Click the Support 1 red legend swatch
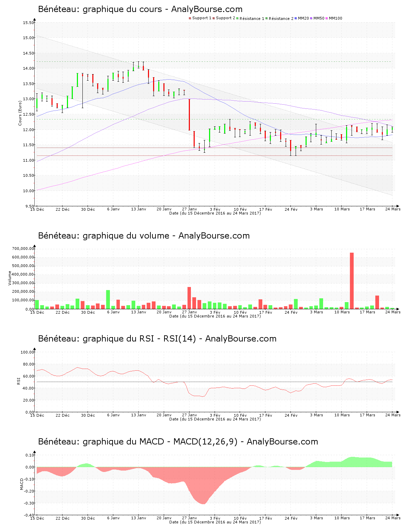The height and width of the screenshot is (532, 412). pyautogui.click(x=190, y=18)
